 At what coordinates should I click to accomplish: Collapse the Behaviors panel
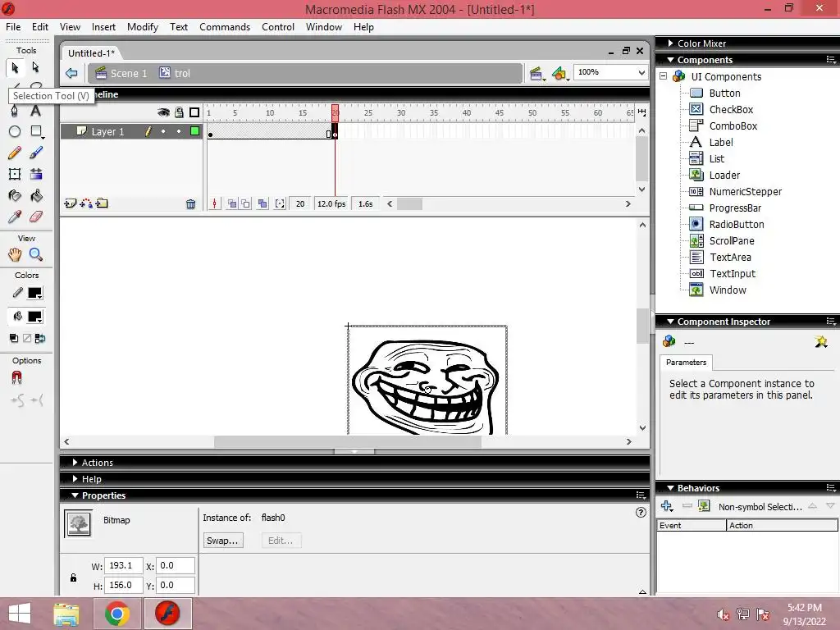[670, 488]
